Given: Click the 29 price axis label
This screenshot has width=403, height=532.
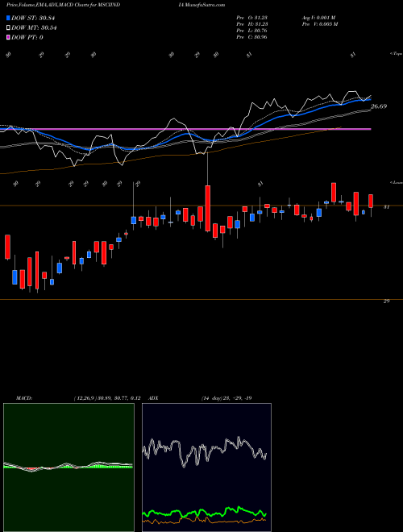Looking at the screenshot, I should (x=386, y=301).
